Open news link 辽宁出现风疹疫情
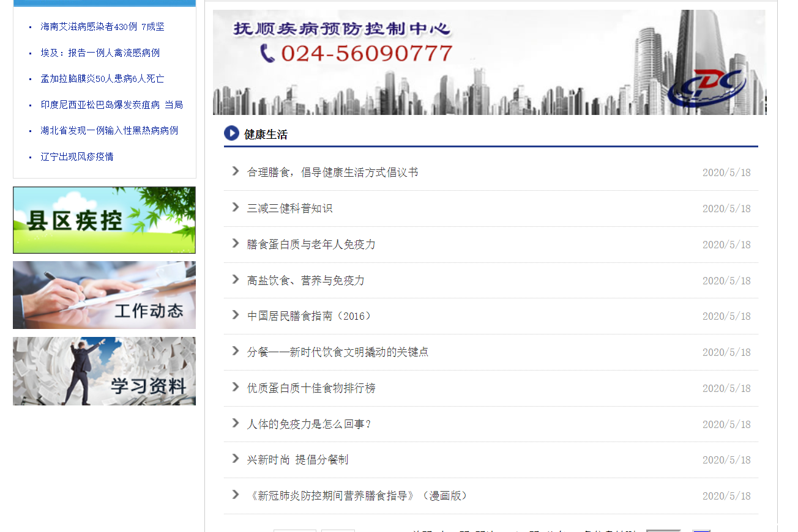The width and height of the screenshot is (798, 532). pos(77,157)
